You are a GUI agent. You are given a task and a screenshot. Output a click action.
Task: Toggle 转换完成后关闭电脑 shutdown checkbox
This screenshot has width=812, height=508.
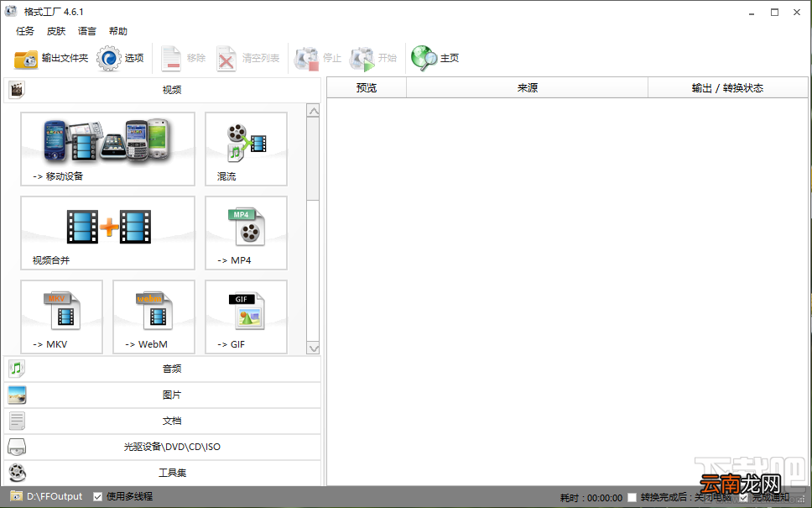coord(632,498)
